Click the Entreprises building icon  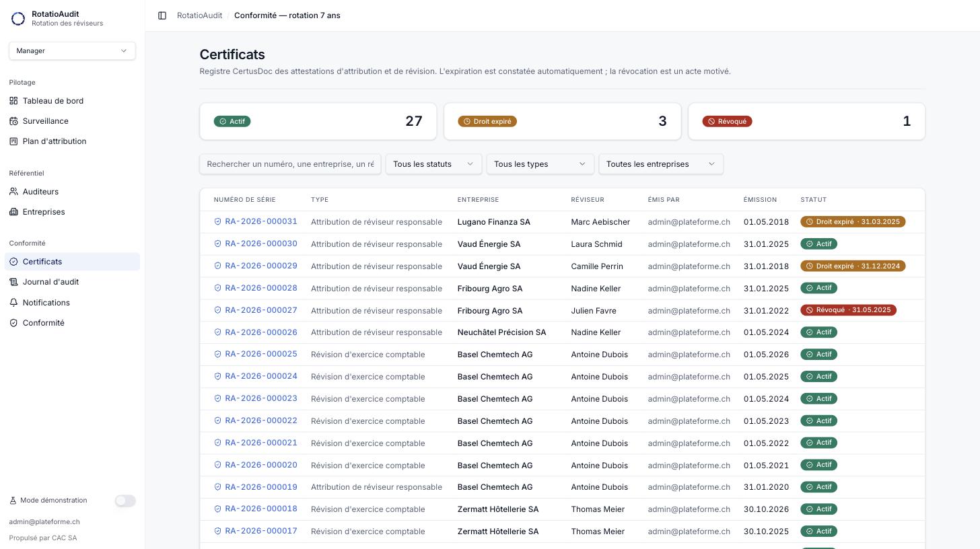[x=13, y=212]
